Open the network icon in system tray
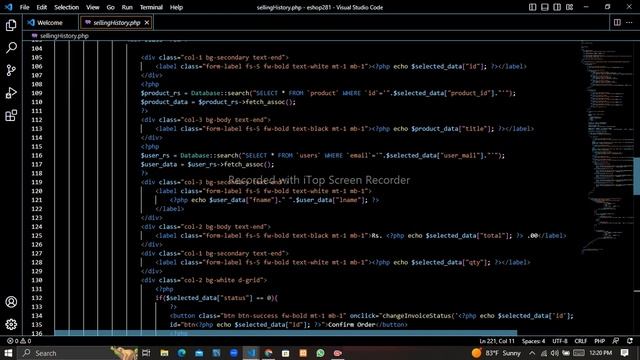 [544, 353]
